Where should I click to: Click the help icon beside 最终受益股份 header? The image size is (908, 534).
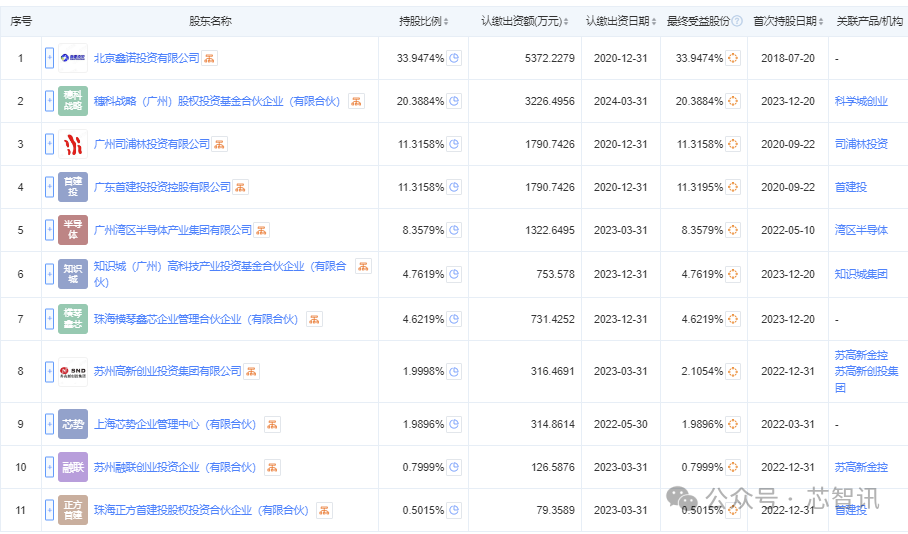pos(737,21)
